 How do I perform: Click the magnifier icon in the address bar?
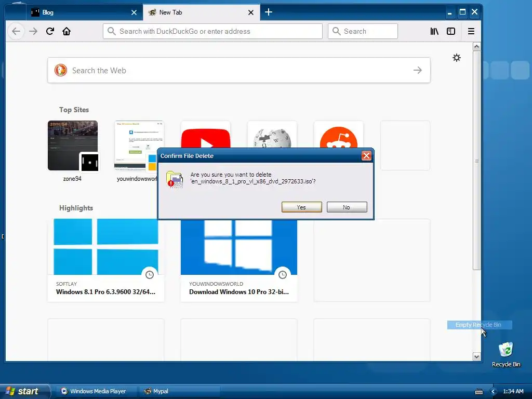click(111, 31)
